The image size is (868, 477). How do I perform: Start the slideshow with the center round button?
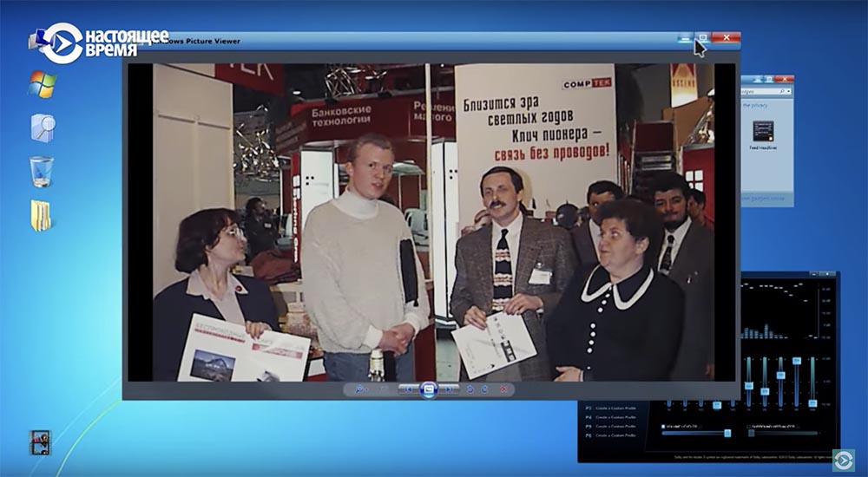click(x=429, y=389)
